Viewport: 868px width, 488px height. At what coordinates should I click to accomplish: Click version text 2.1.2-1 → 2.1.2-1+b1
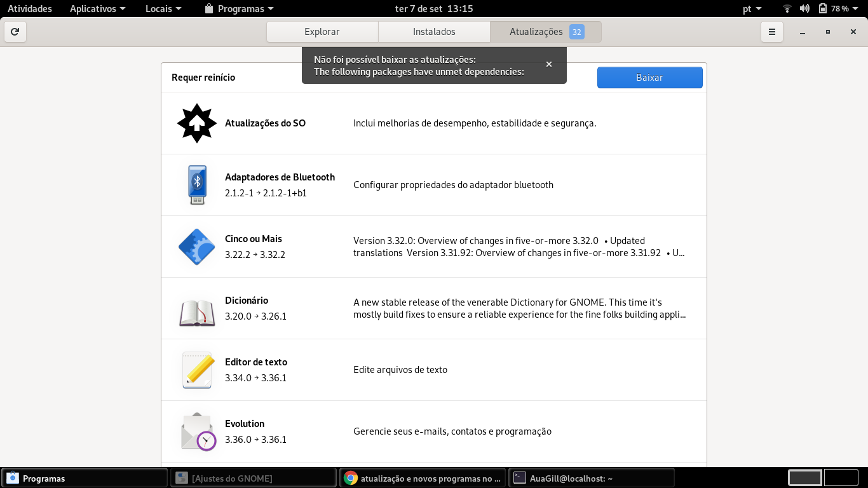click(266, 193)
